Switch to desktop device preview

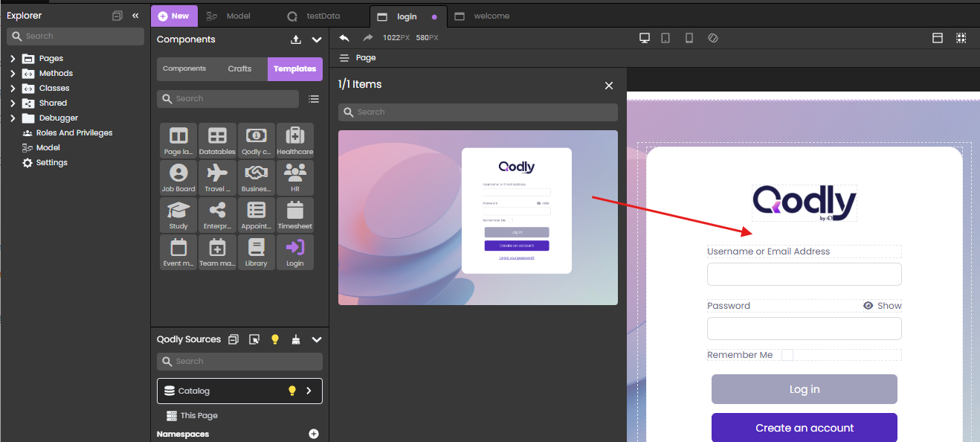pos(645,38)
